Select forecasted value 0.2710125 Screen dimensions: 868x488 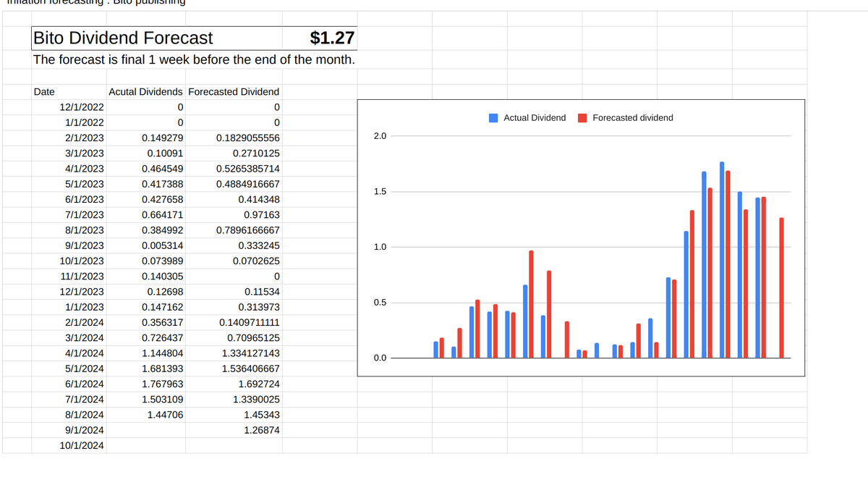(x=234, y=153)
